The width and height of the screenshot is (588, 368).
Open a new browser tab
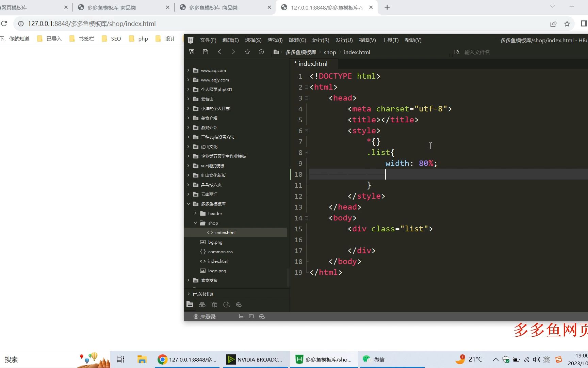coord(387,7)
